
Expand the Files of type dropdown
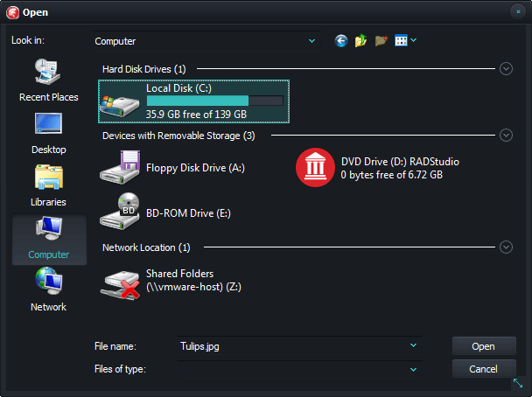[x=414, y=369]
